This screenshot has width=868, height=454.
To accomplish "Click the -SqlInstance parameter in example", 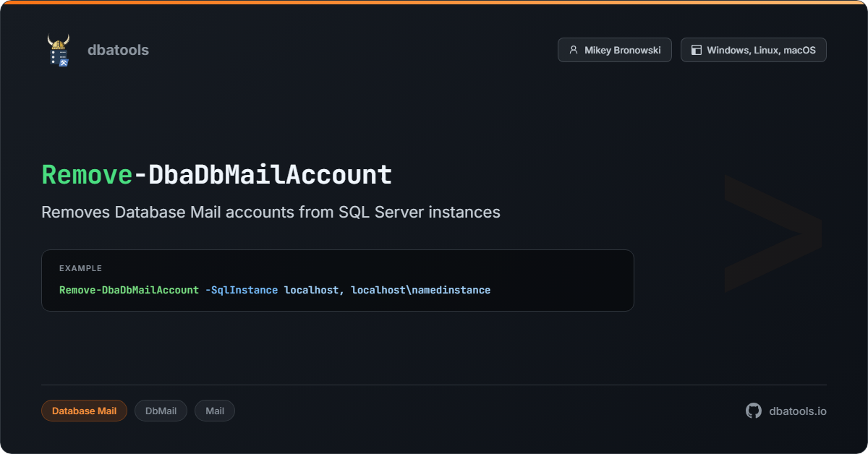I will [x=242, y=290].
